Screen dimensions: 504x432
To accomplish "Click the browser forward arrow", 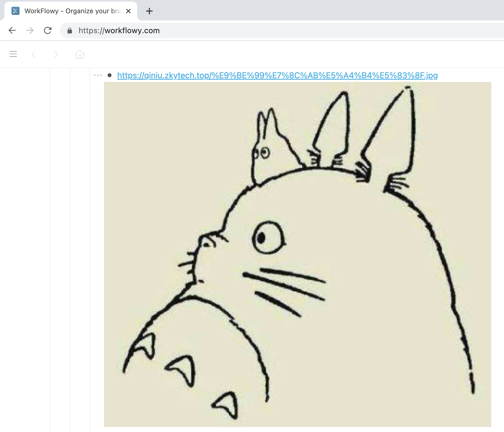I will click(30, 30).
